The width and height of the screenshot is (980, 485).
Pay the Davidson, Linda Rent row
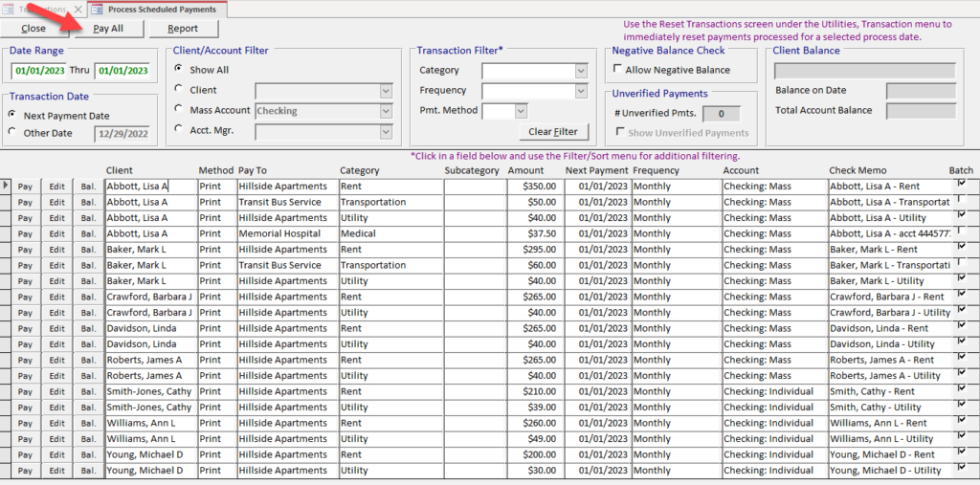pyautogui.click(x=25, y=328)
